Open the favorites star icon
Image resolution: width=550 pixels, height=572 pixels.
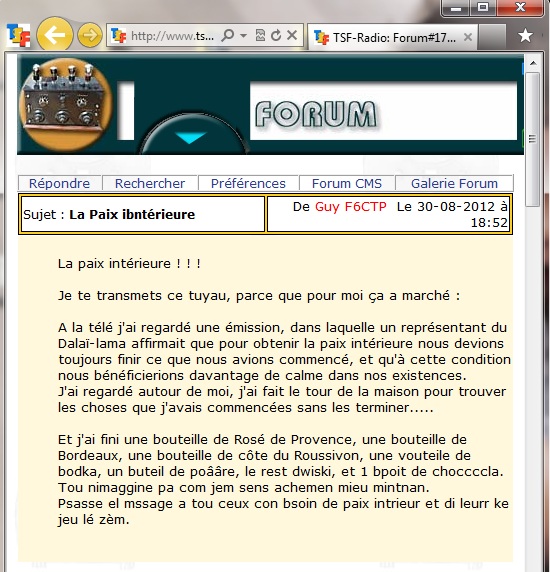(x=525, y=35)
